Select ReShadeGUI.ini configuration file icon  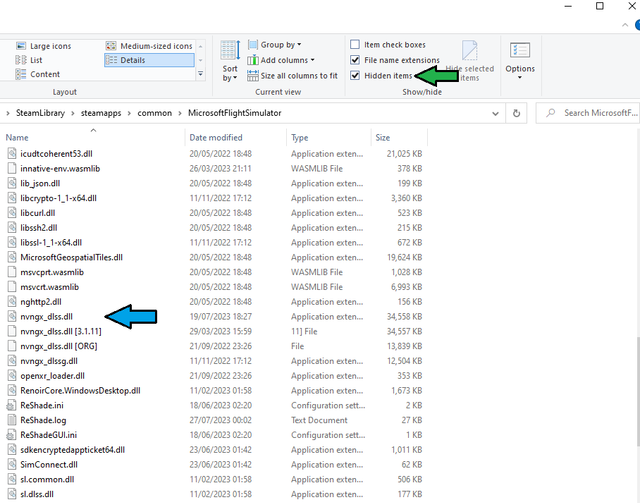[12, 435]
